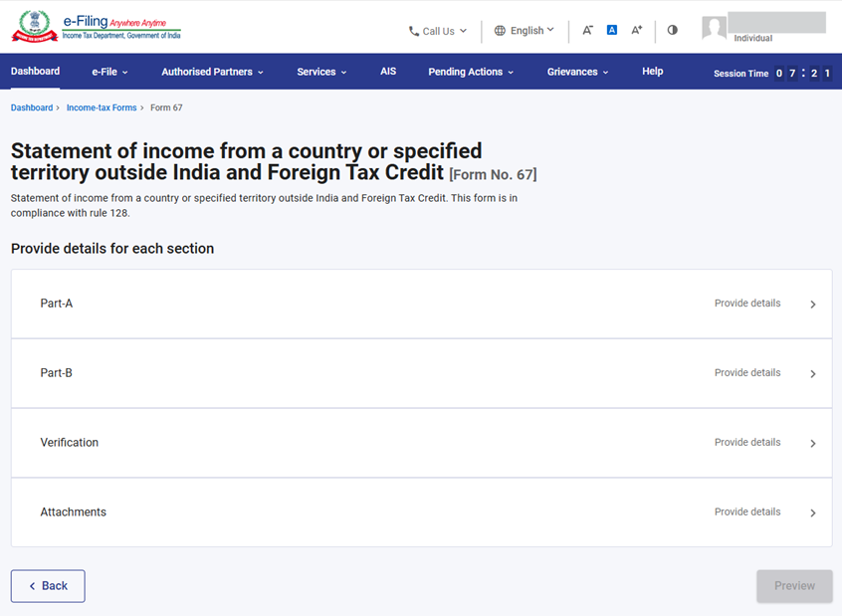Click the Back button
This screenshot has width=842, height=616.
pyautogui.click(x=48, y=586)
